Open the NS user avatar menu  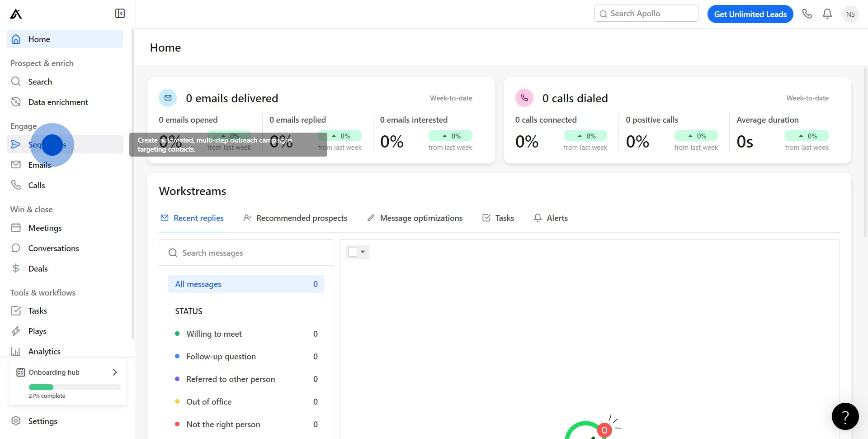[x=850, y=14]
